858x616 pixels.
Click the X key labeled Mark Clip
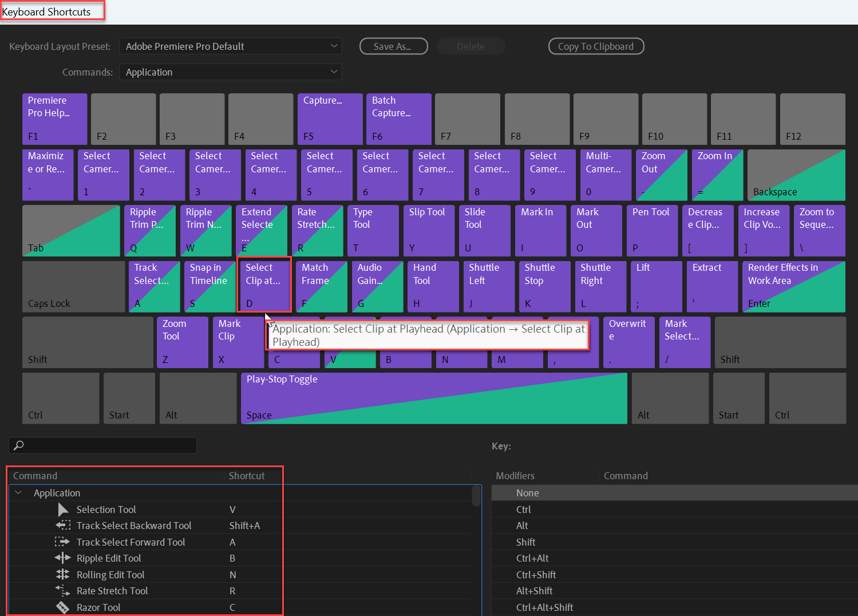pyautogui.click(x=238, y=342)
